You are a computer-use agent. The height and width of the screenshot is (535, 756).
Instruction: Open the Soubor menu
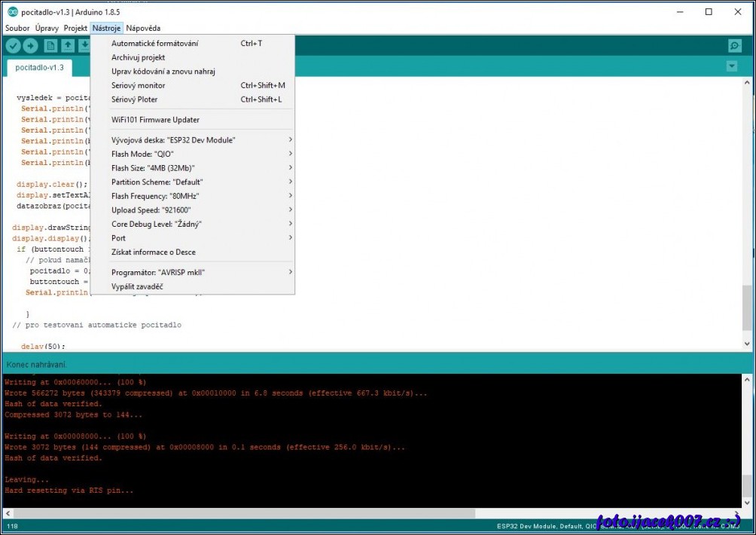(x=17, y=28)
